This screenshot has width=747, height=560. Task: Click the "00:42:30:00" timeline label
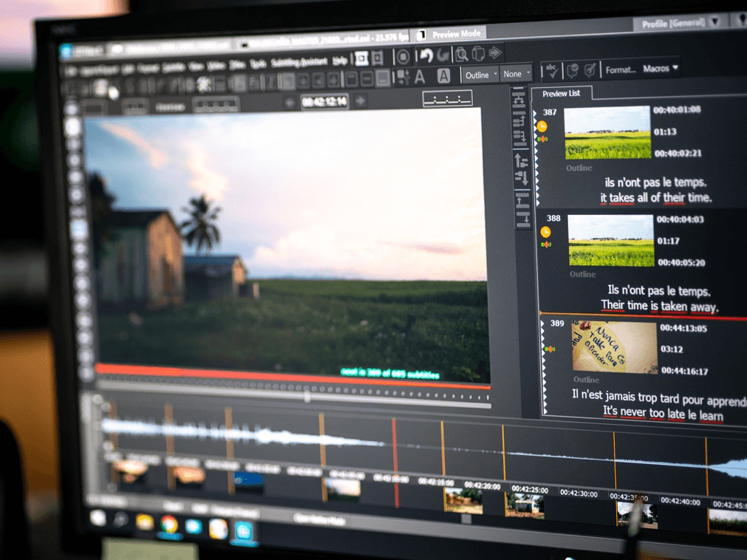click(579, 493)
